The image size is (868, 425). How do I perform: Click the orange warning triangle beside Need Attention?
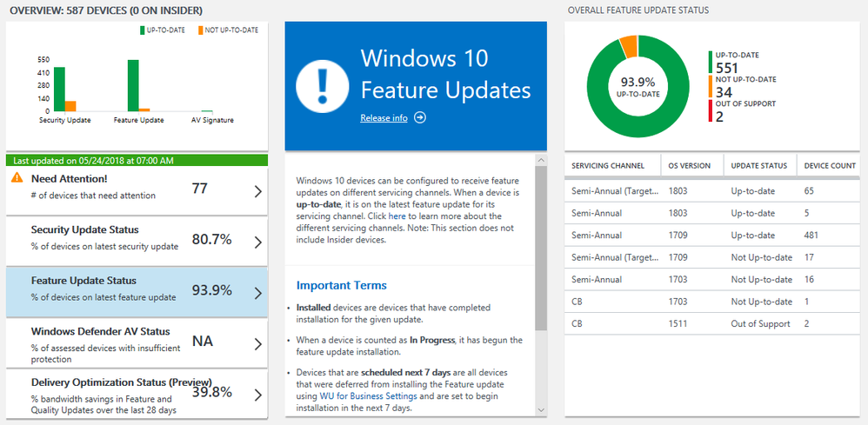coord(17,177)
